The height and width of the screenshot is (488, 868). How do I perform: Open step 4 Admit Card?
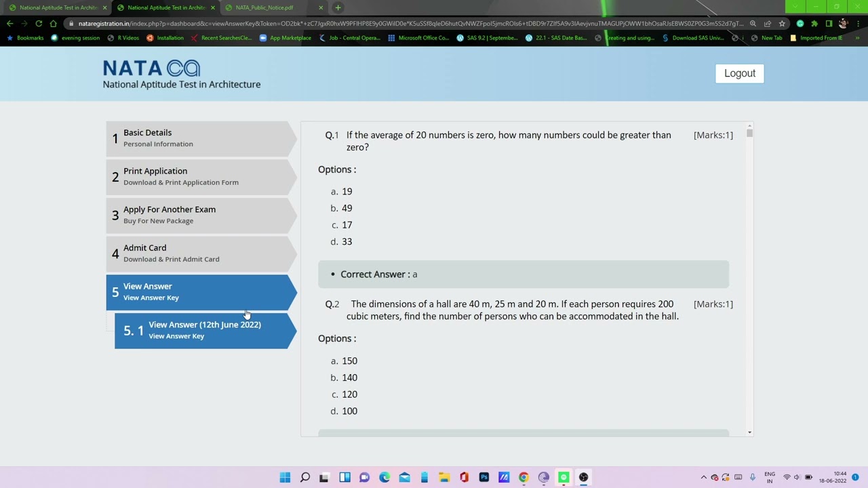tap(201, 253)
